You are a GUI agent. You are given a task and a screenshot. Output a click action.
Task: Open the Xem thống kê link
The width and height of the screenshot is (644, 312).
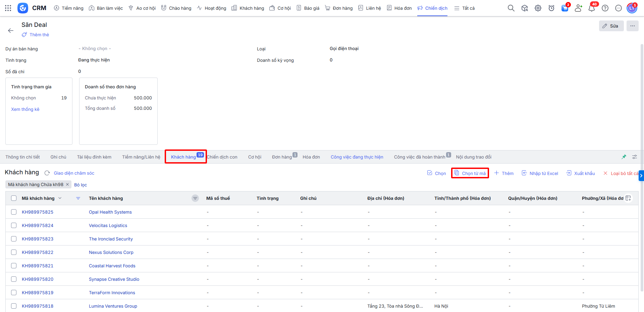point(25,109)
